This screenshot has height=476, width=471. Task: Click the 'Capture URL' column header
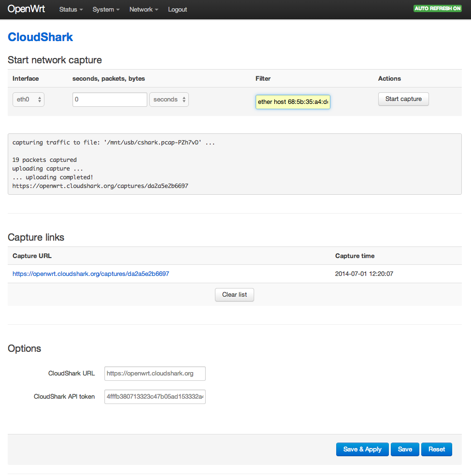[x=32, y=256]
